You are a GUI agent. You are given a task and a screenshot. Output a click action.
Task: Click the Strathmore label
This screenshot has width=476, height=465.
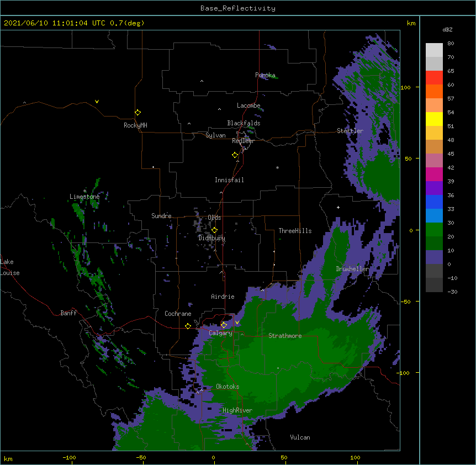click(x=285, y=336)
